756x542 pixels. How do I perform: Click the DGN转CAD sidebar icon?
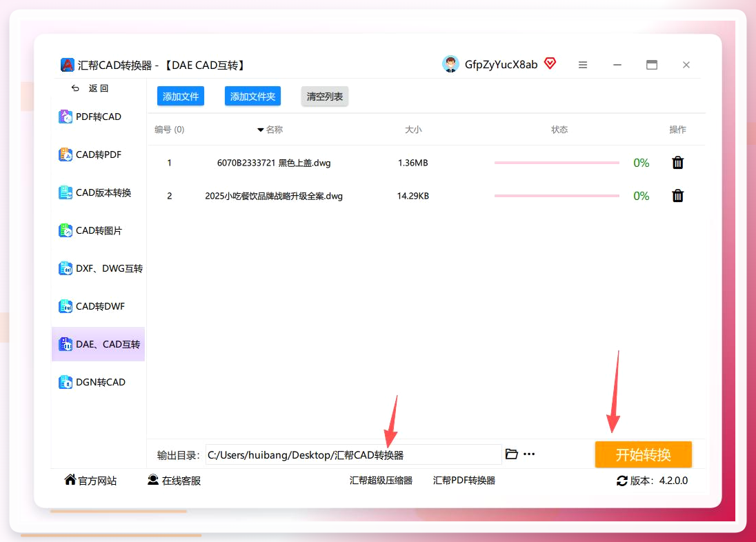[x=65, y=383]
